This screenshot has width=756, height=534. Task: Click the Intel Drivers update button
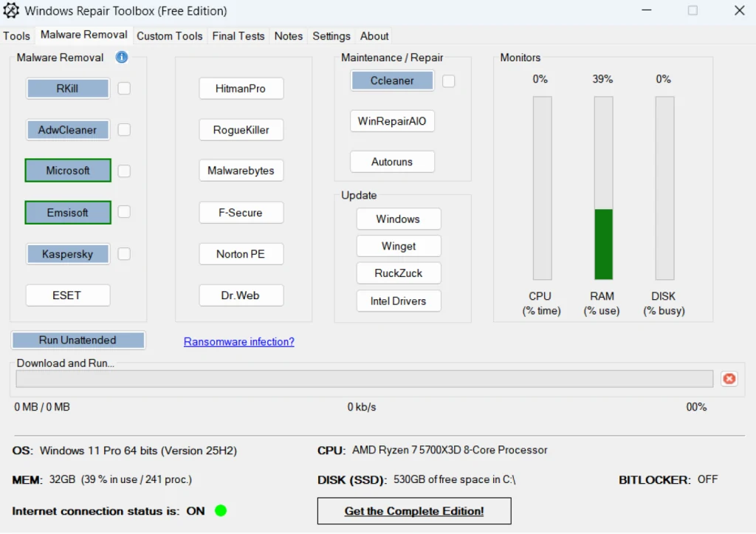398,301
